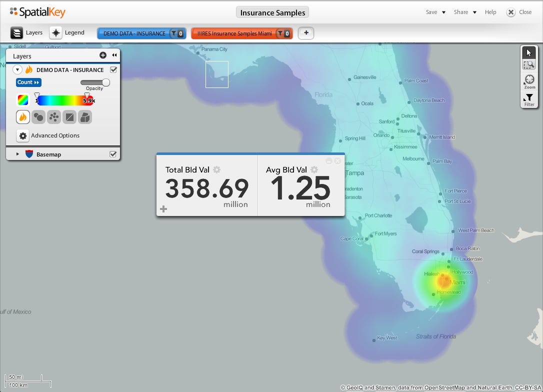Collapse the Layers panel with double-arrow icon
Viewport: 543px width, 392px height.
pyautogui.click(x=114, y=55)
